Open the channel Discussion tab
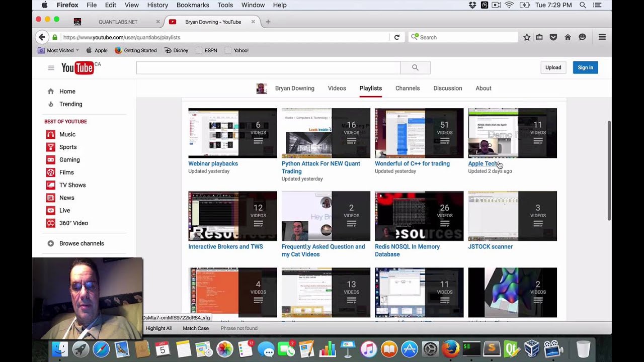 coord(448,88)
